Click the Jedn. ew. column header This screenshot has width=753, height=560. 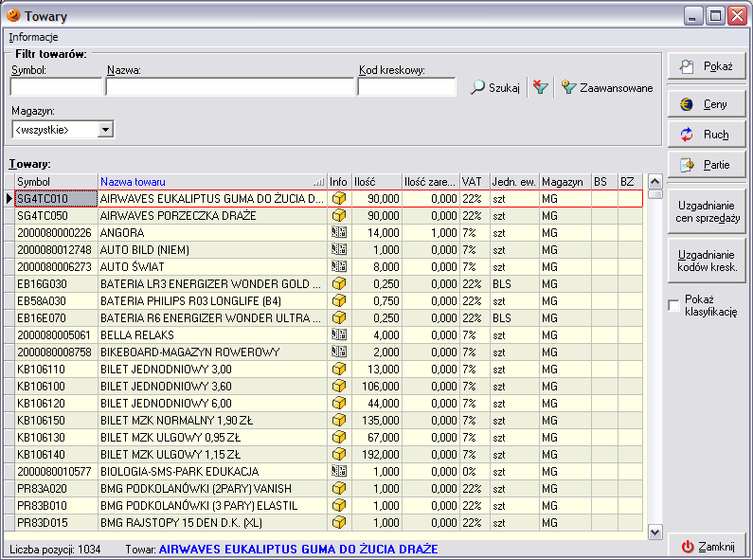(515, 182)
